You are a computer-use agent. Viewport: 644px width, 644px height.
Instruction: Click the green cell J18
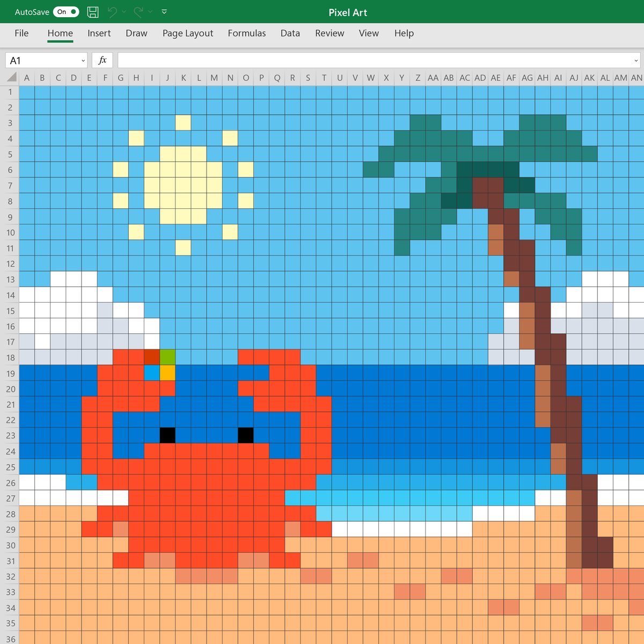click(167, 357)
